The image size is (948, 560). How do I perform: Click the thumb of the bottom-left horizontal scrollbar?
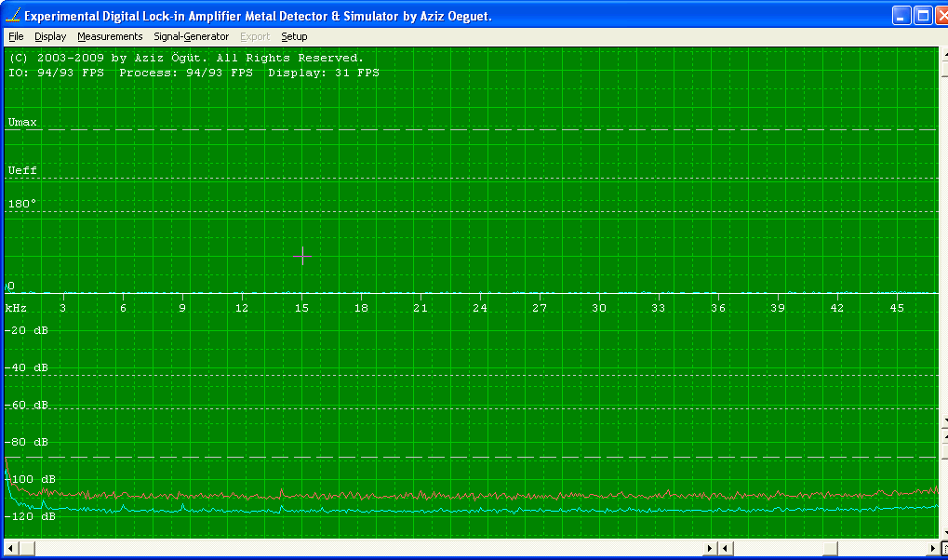click(26, 548)
